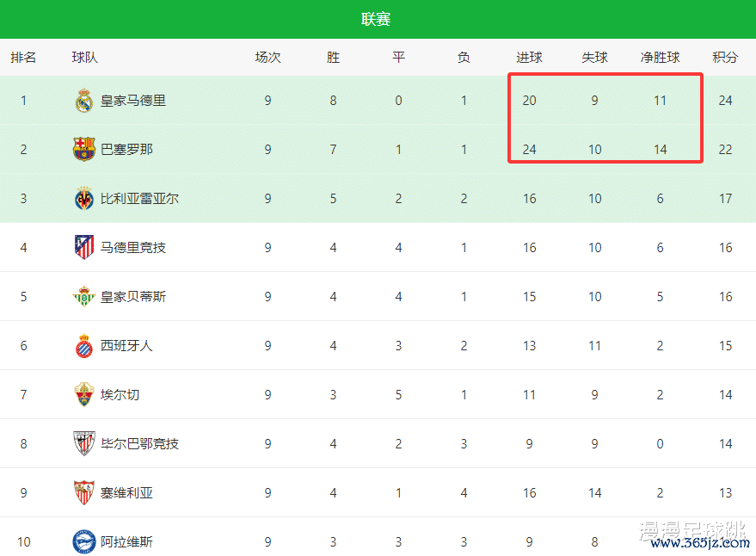Click the Athletic Bilbao club crest
Viewport: 756px width, 556px height.
[83, 444]
